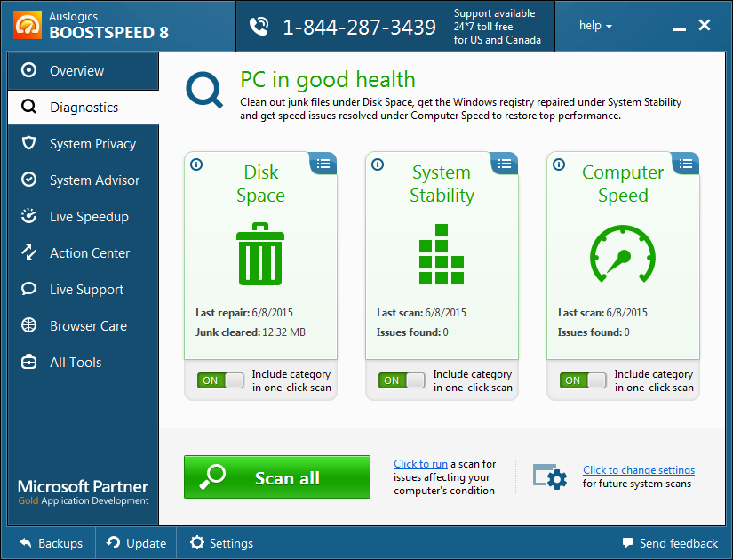Click the scan settings gear window icon
Image resolution: width=733 pixels, height=560 pixels.
pos(550,476)
